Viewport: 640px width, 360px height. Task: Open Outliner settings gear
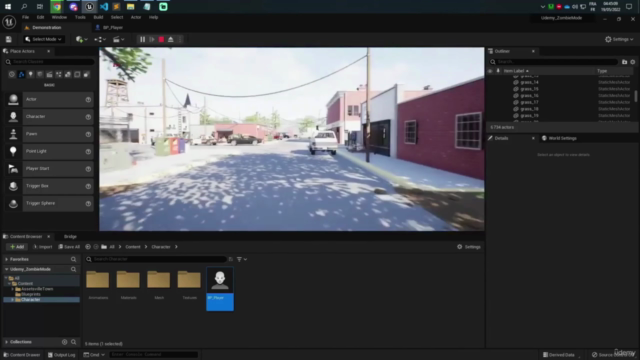[x=633, y=62]
